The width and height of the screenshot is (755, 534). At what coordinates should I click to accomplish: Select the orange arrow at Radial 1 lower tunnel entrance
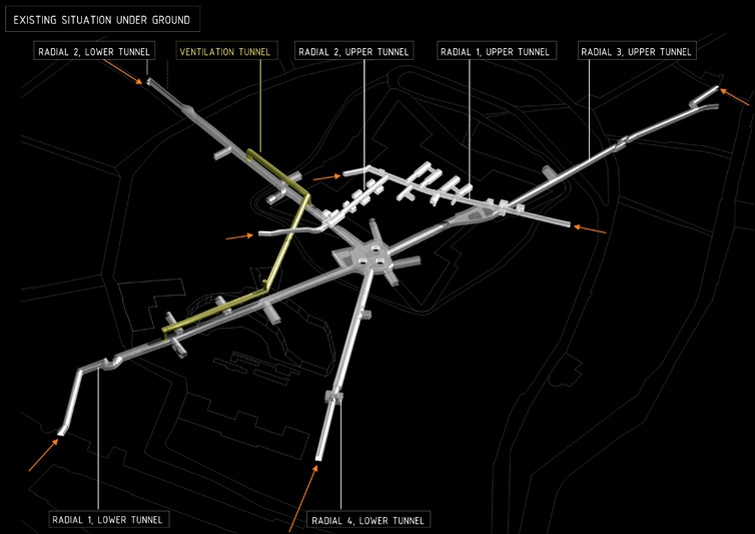pos(43,456)
